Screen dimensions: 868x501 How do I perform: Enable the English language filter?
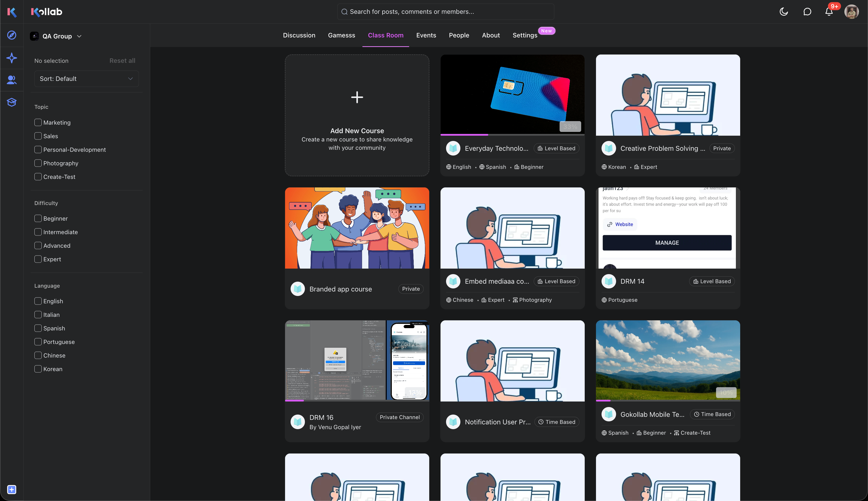(38, 301)
